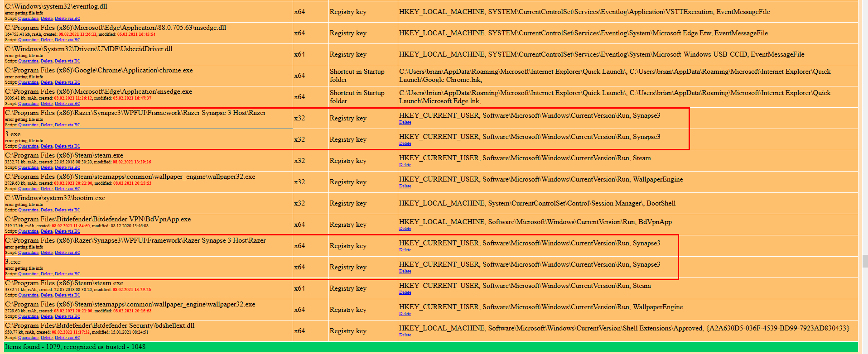Click Delete link under chrome.exe
Screen dimensions: 868x354
tap(47, 82)
